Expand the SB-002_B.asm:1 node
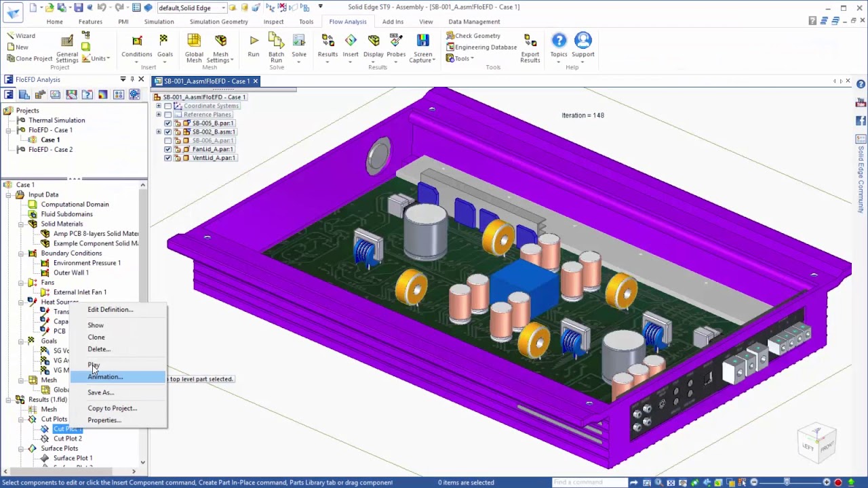This screenshot has height=488, width=868. tap(159, 132)
